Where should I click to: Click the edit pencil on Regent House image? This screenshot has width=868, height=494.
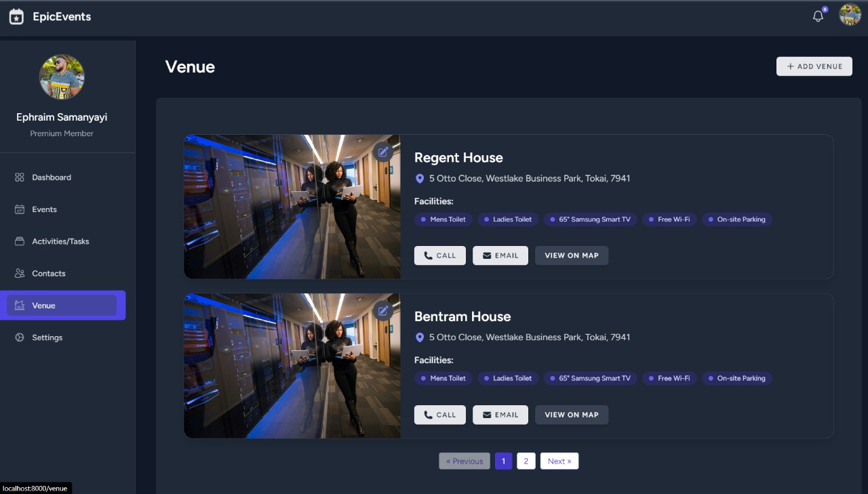pos(382,152)
